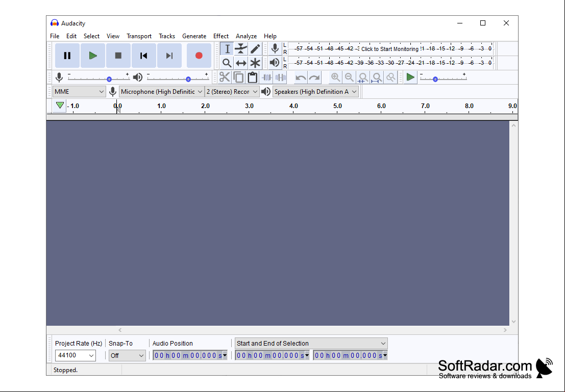Viewport: 565px width, 392px height.
Task: Open the Generate menu
Action: click(x=194, y=36)
